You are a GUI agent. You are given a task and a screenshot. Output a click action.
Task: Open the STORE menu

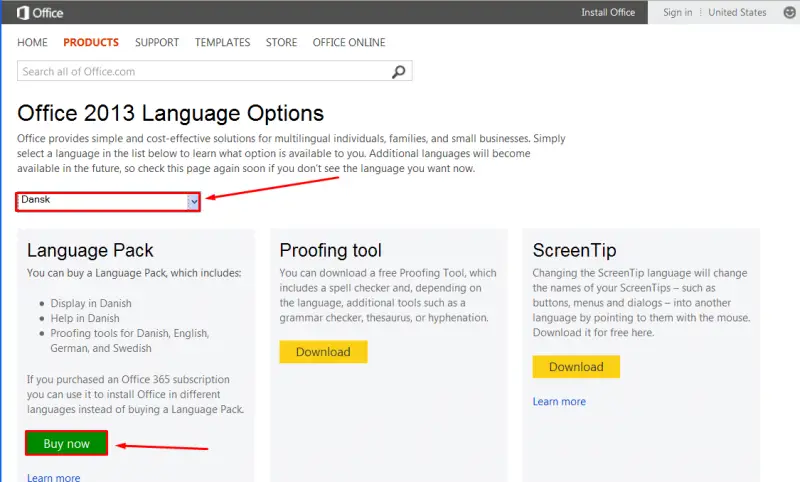point(281,42)
